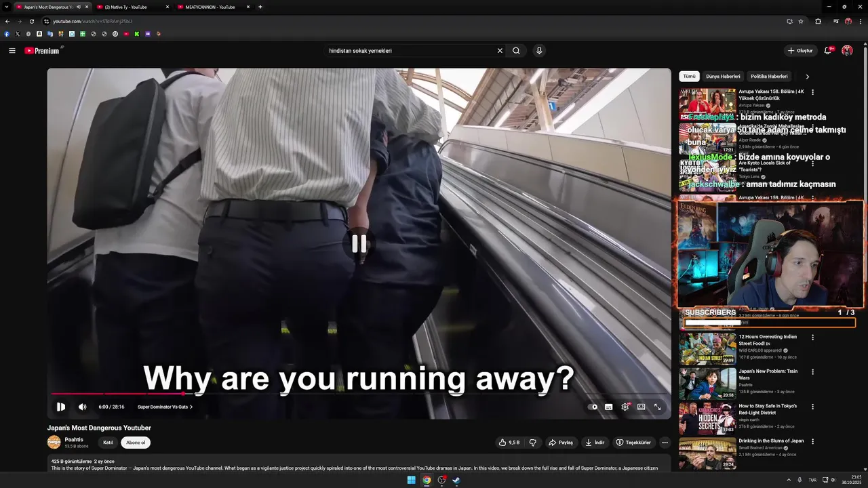Screen dimensions: 868x488
Task: Pause the video using player pause button
Action: click(61, 407)
